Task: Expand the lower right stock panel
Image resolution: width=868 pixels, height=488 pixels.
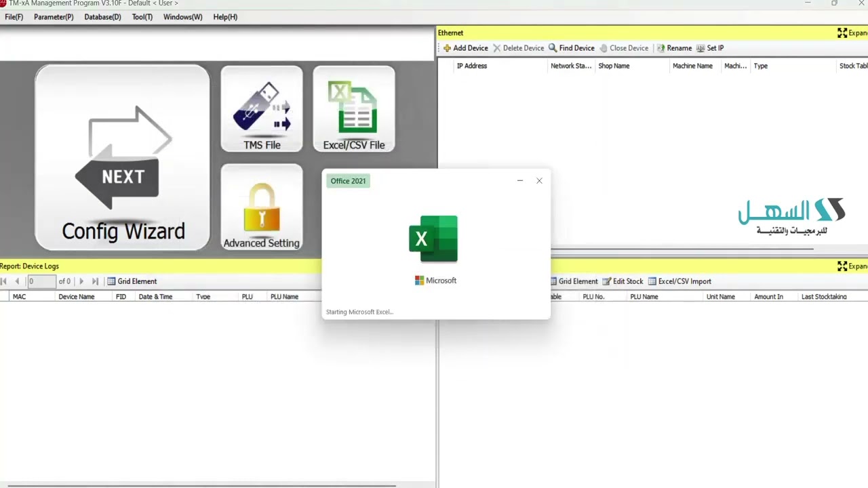Action: [852, 266]
